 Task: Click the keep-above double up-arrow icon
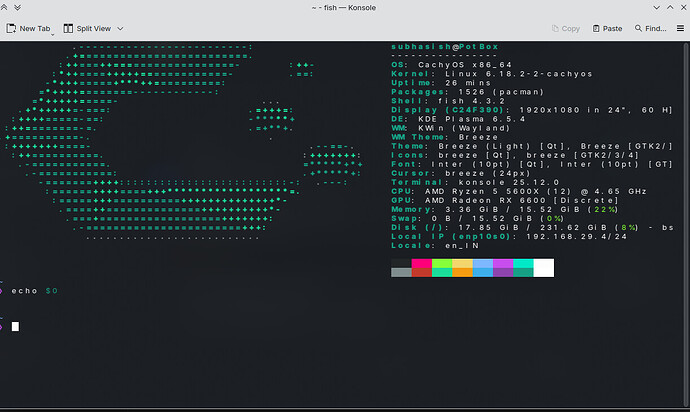4,7
